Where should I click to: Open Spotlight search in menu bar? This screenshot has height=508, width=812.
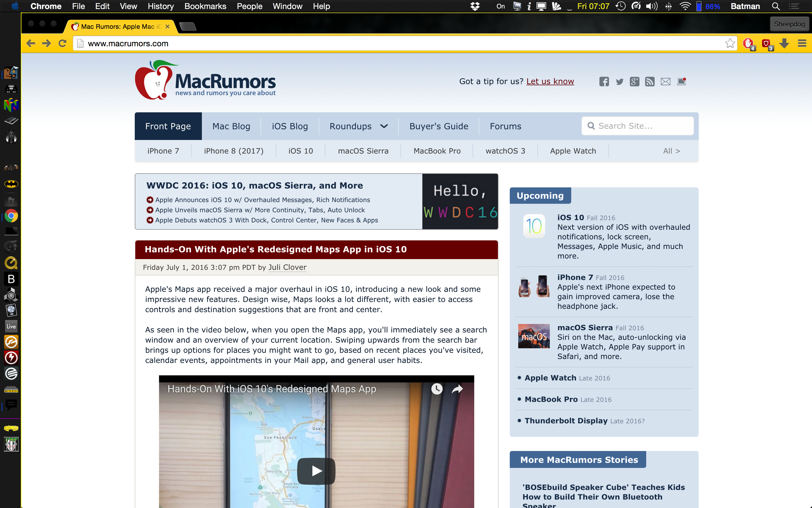(775, 6)
